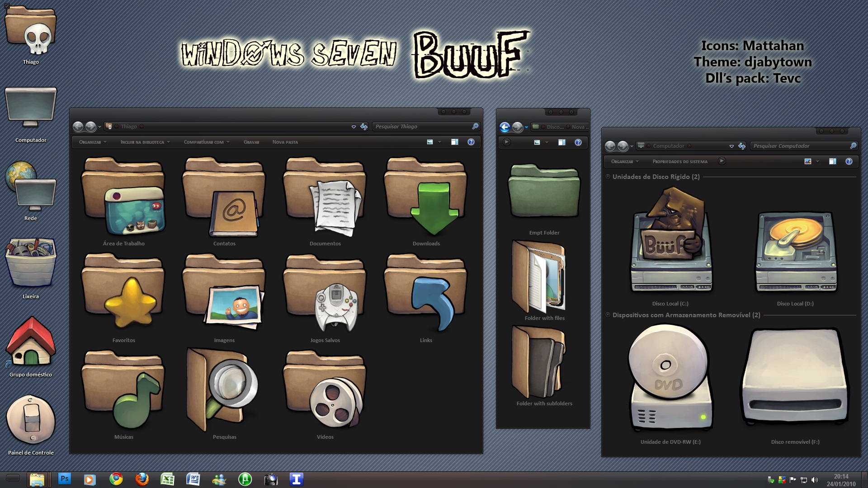Expand the Compartilhar com dropdown
The image size is (868, 488).
coord(206,142)
